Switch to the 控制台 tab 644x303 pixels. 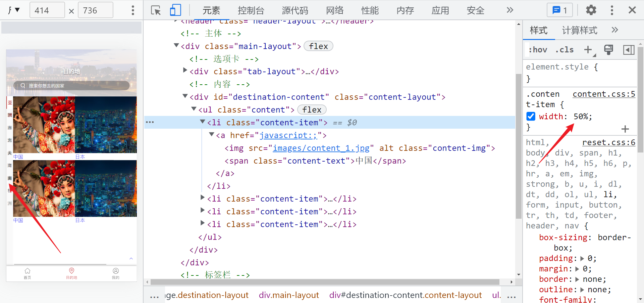click(x=251, y=10)
